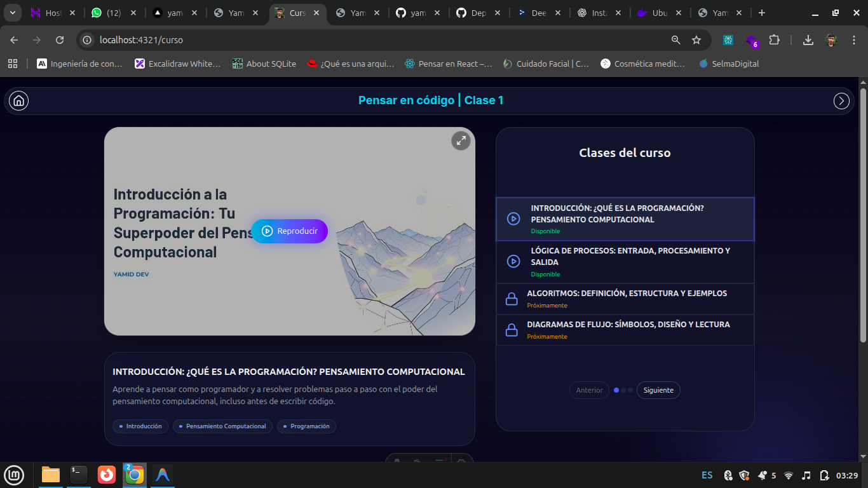Select the Pensamiento Computacional tag
Screen dimensions: 868x488
pyautogui.click(x=222, y=426)
